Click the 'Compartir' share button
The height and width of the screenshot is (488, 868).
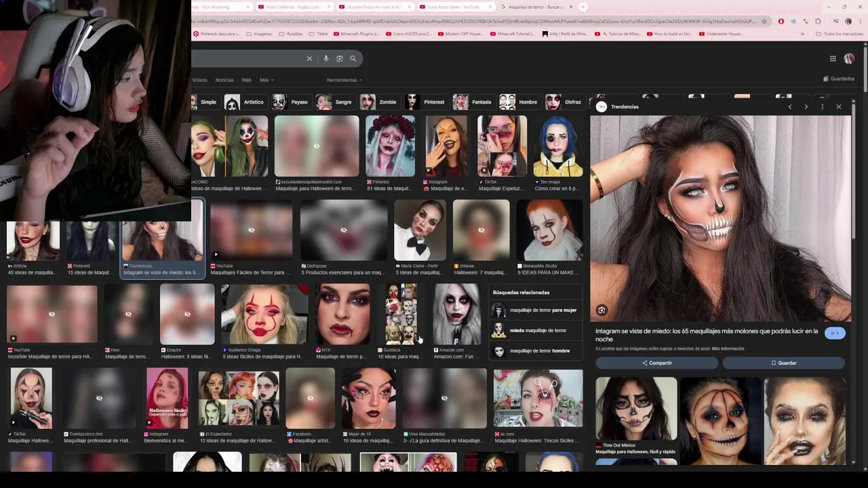coord(657,363)
